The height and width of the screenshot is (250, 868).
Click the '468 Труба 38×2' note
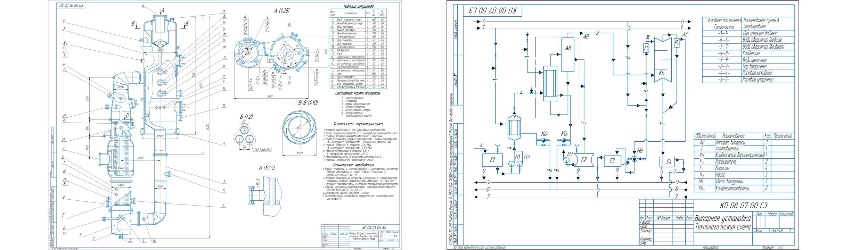pyautogui.click(x=263, y=150)
